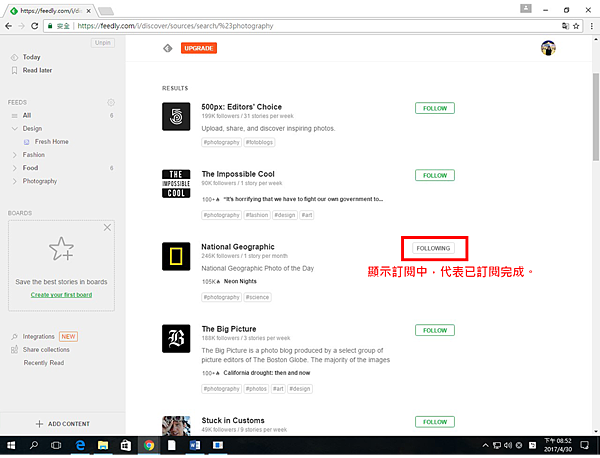The width and height of the screenshot is (600, 458).
Task: Open Word from the taskbar
Action: click(195, 445)
